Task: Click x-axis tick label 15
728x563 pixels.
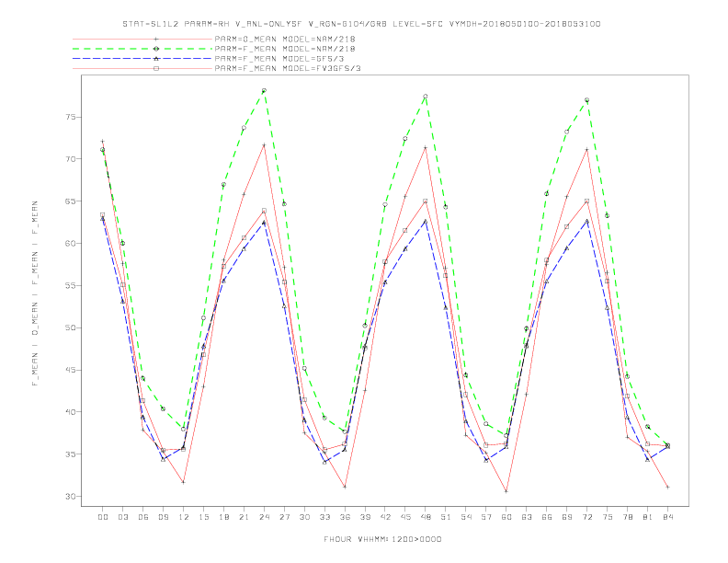Action: tap(203, 517)
